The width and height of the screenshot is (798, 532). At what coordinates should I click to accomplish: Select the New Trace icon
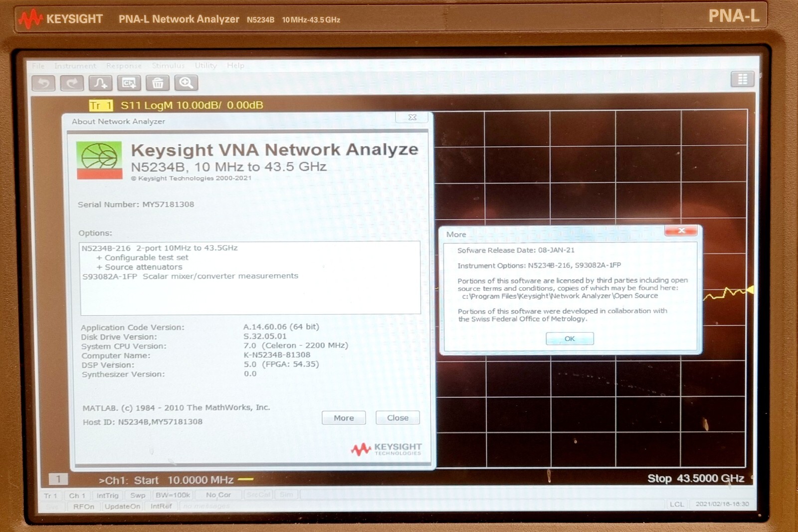point(101,83)
